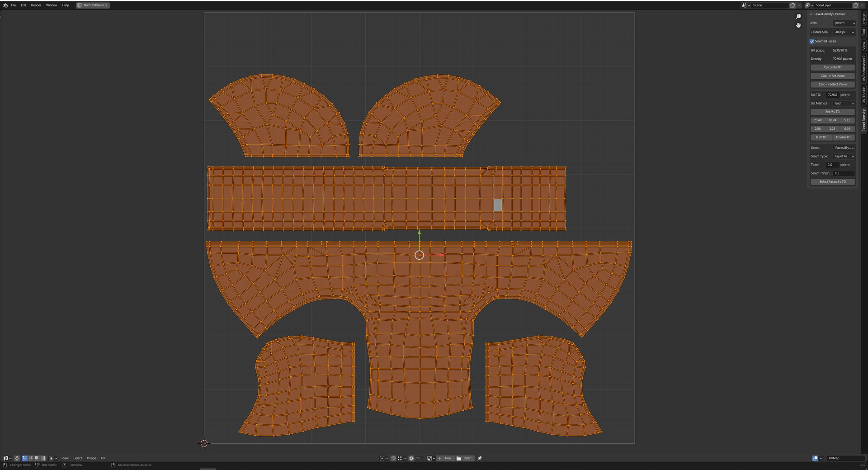Click the pan hand gizmo icon

coord(798,25)
